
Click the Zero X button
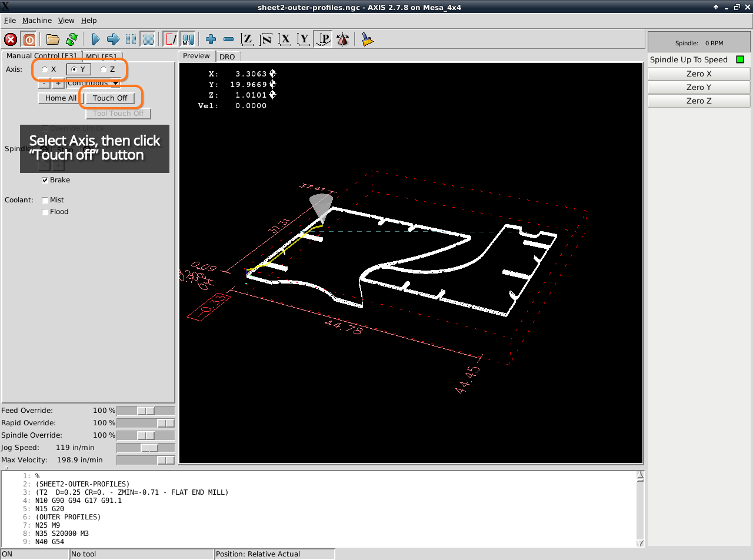click(699, 74)
